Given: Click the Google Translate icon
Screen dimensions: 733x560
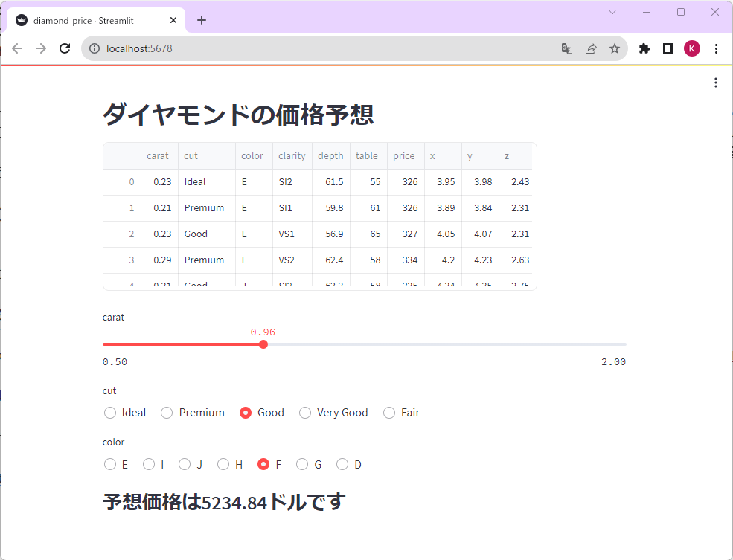Looking at the screenshot, I should pos(566,48).
